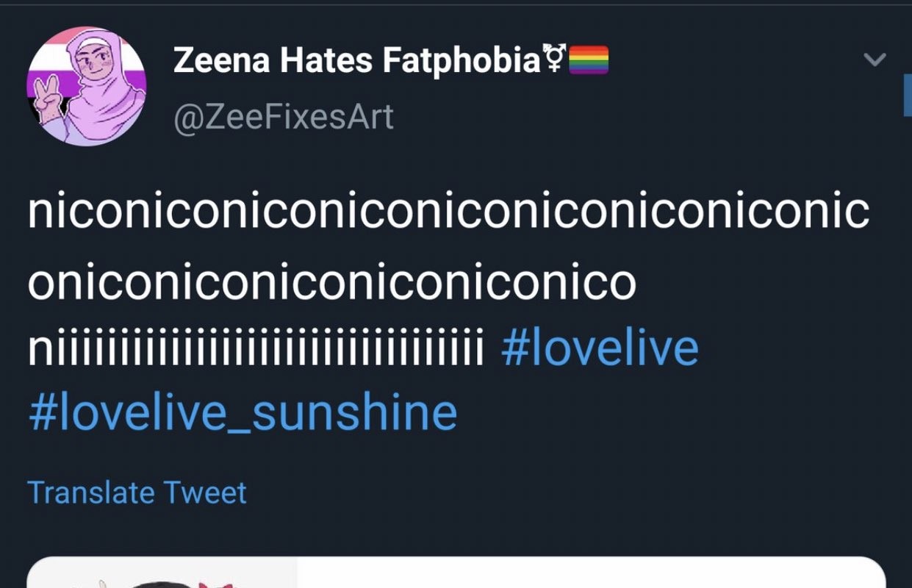Click the blue scroll indicator at right edge
Viewport: 912px width, 588px height.
908,96
